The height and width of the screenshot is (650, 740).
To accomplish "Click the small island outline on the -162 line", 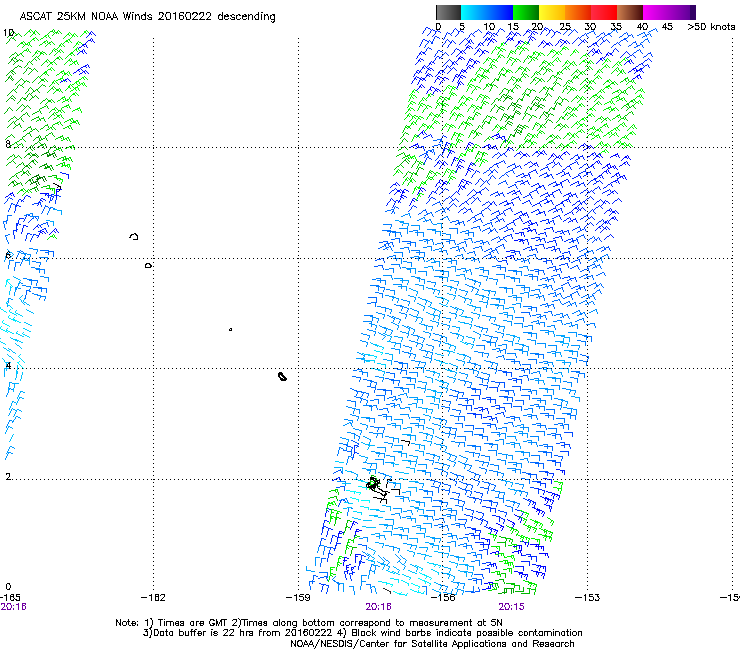I will 149,266.
